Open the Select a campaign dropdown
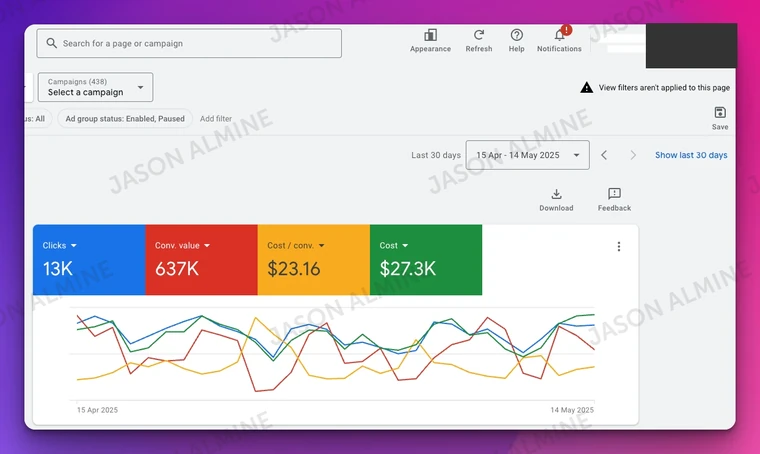760x454 pixels. tap(95, 87)
